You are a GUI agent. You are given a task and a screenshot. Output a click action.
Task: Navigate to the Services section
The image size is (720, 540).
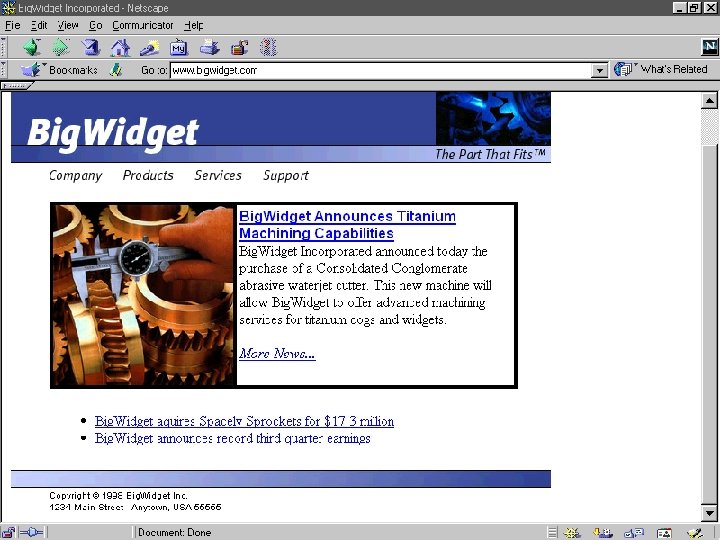[x=218, y=175]
